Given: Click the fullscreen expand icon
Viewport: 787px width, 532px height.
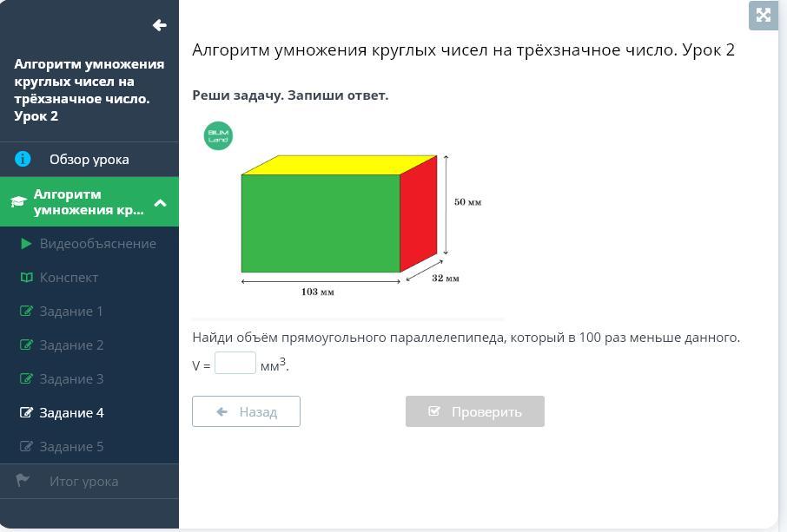Looking at the screenshot, I should click(763, 15).
